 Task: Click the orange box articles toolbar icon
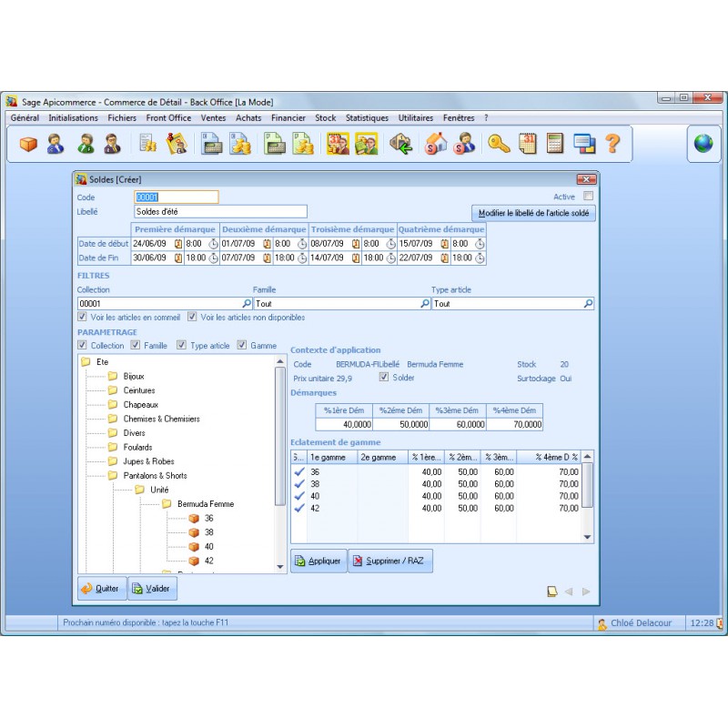click(x=28, y=144)
